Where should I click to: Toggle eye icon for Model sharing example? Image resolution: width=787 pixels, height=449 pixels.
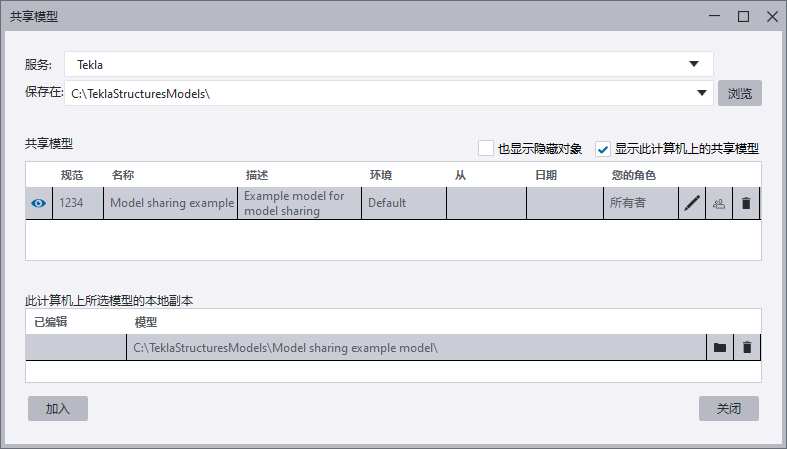pyautogui.click(x=39, y=203)
